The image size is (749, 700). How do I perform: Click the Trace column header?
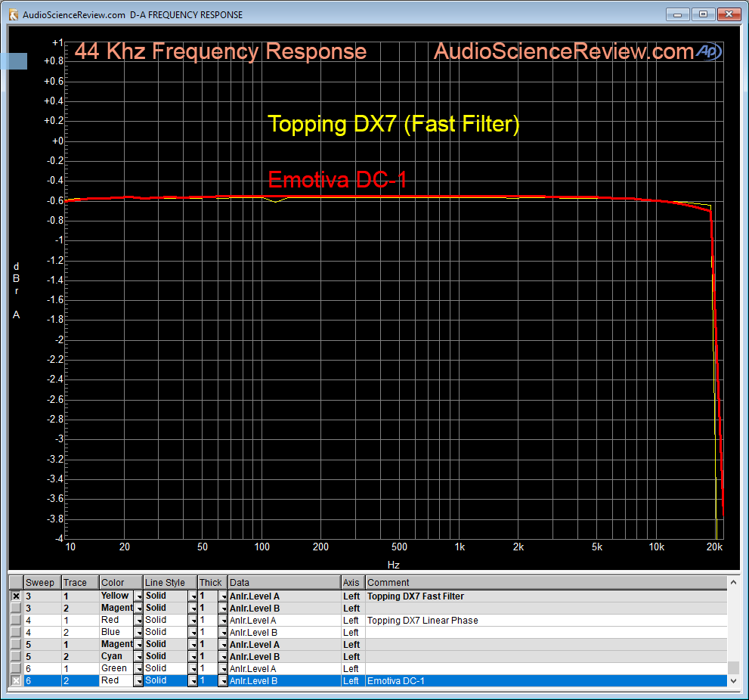[80, 583]
